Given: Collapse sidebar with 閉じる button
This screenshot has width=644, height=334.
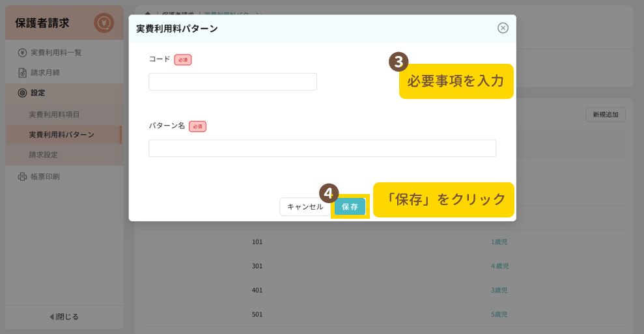Looking at the screenshot, I should pos(64,317).
